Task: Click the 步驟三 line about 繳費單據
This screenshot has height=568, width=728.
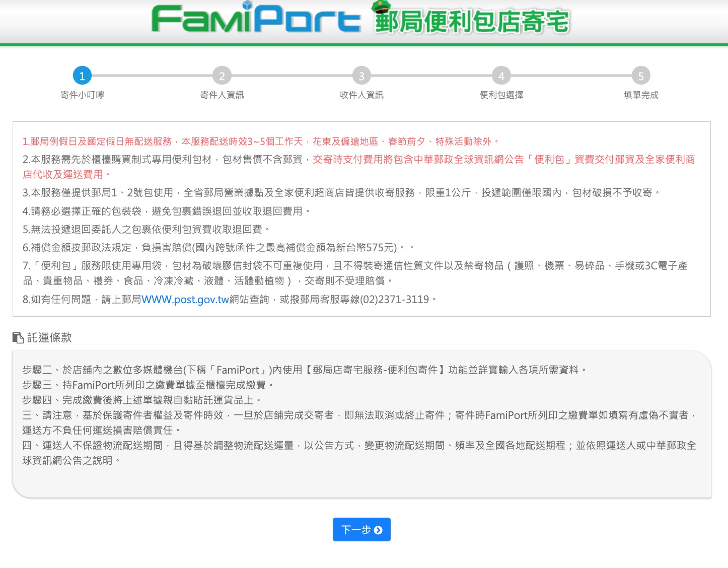Action: pos(148,385)
